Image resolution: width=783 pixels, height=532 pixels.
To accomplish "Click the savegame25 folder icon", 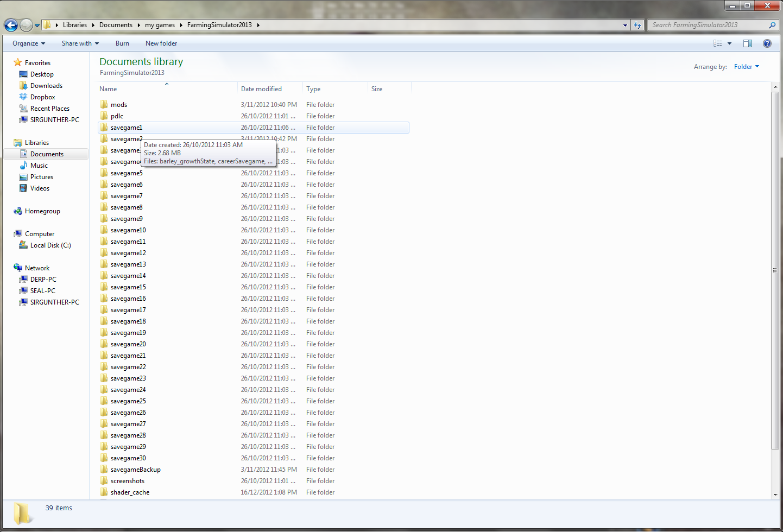I will [x=104, y=401].
